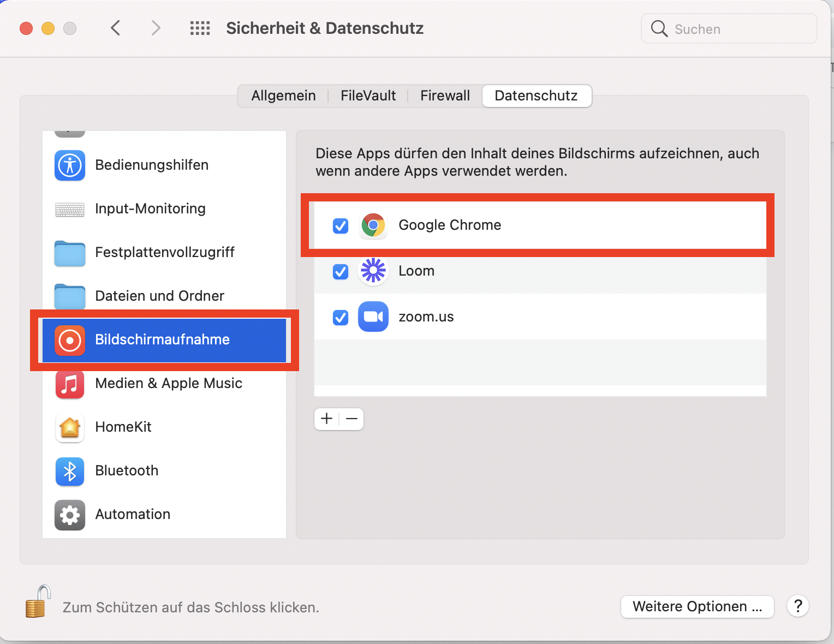Click the Bildschirmaufnahme record icon

tap(70, 340)
